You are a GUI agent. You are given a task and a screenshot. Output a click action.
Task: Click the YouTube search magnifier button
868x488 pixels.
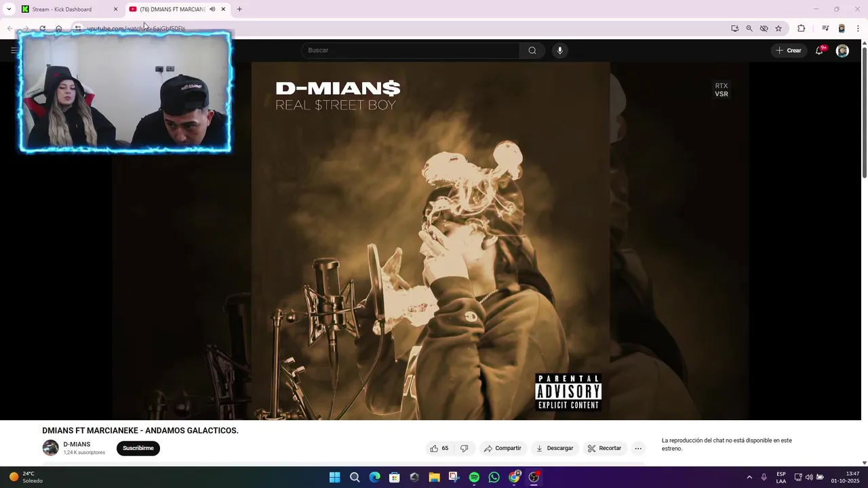click(532, 50)
